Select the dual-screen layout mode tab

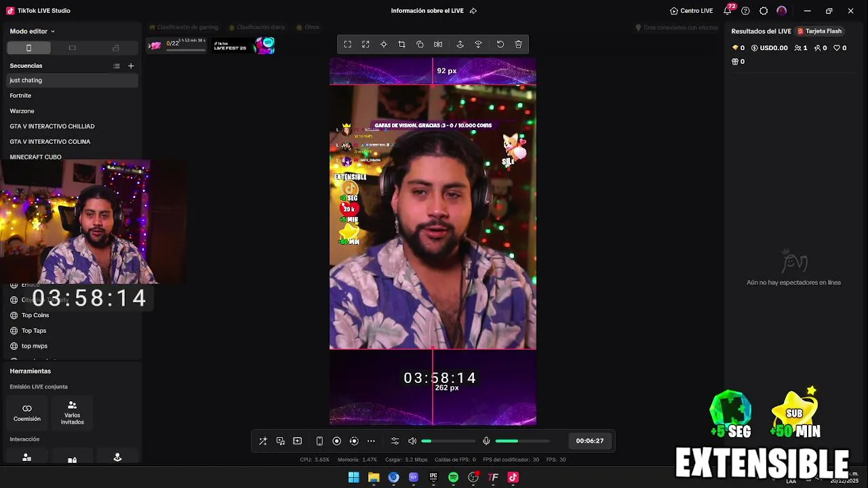click(115, 48)
